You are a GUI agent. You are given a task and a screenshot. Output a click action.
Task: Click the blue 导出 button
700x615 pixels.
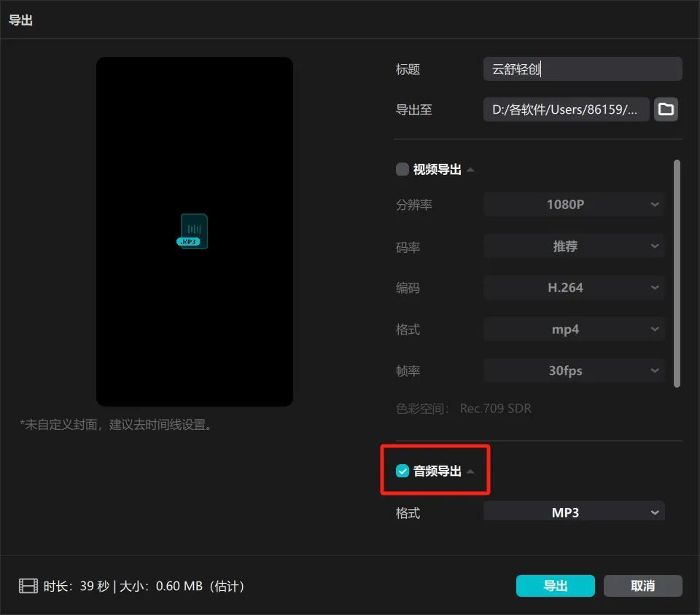point(556,586)
